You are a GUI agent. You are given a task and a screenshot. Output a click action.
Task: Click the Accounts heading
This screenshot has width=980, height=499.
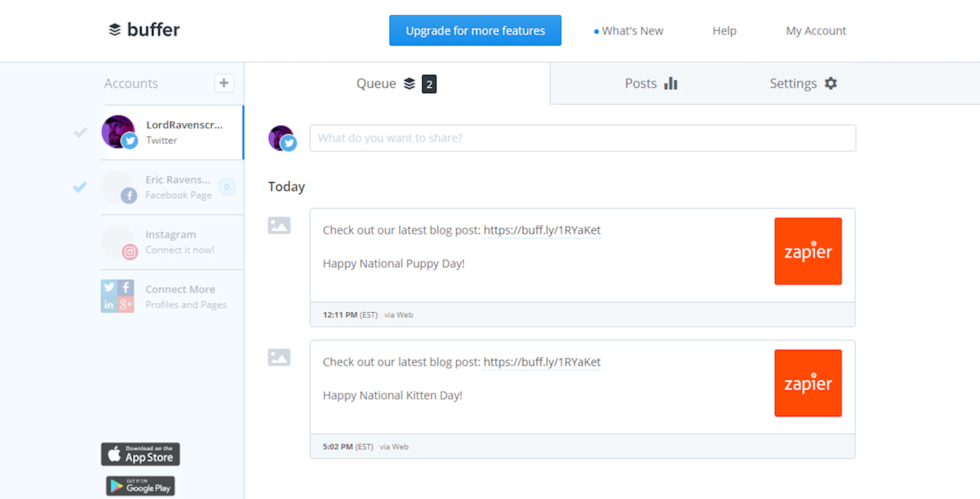(131, 83)
